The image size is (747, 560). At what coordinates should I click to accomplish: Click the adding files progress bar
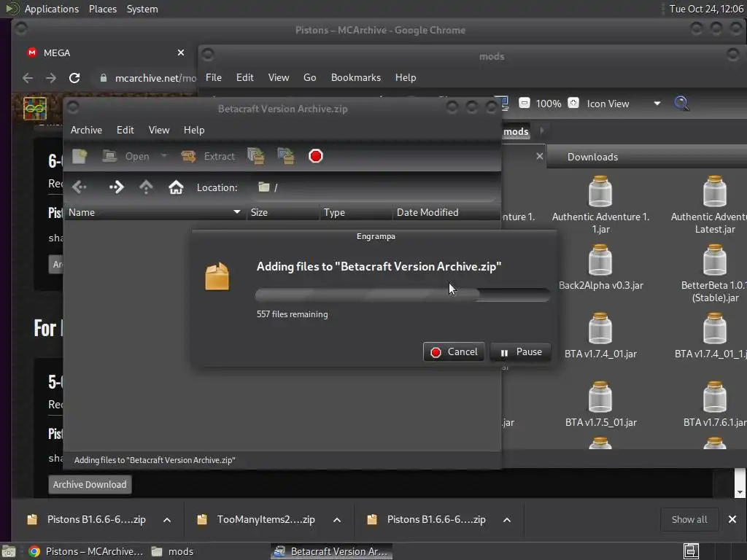403,295
